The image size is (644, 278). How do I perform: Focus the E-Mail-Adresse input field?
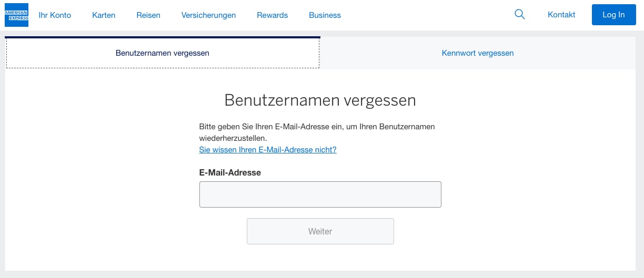click(x=320, y=194)
